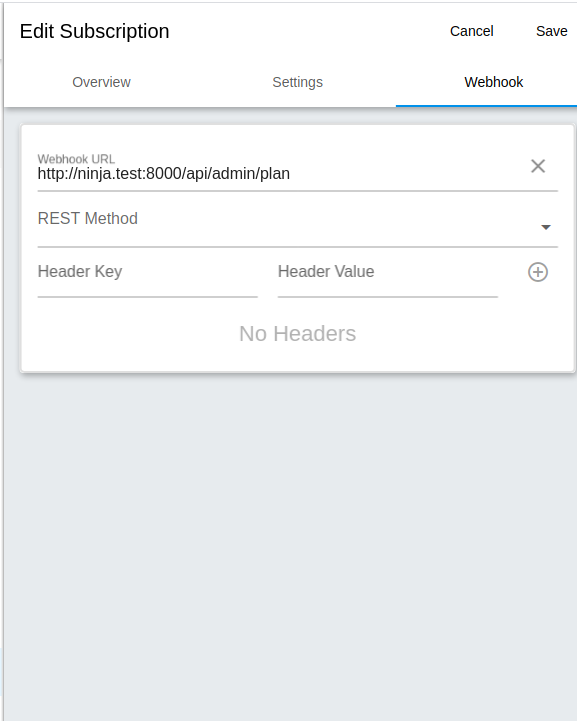Switch to the Settings tab
The image size is (577, 721).
point(297,82)
